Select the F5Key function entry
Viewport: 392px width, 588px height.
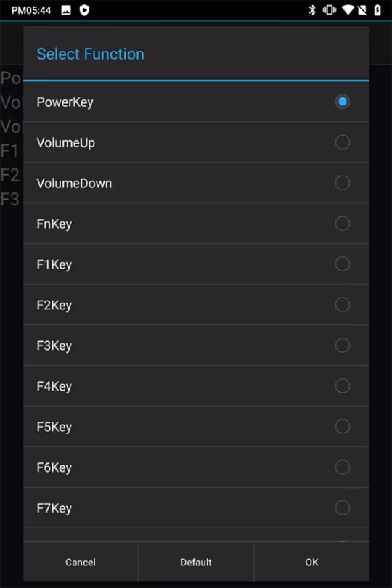[x=196, y=427]
